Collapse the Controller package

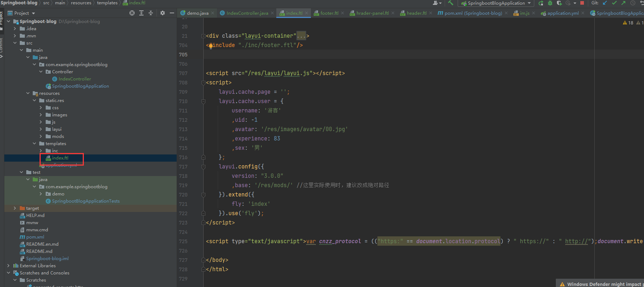tap(41, 72)
